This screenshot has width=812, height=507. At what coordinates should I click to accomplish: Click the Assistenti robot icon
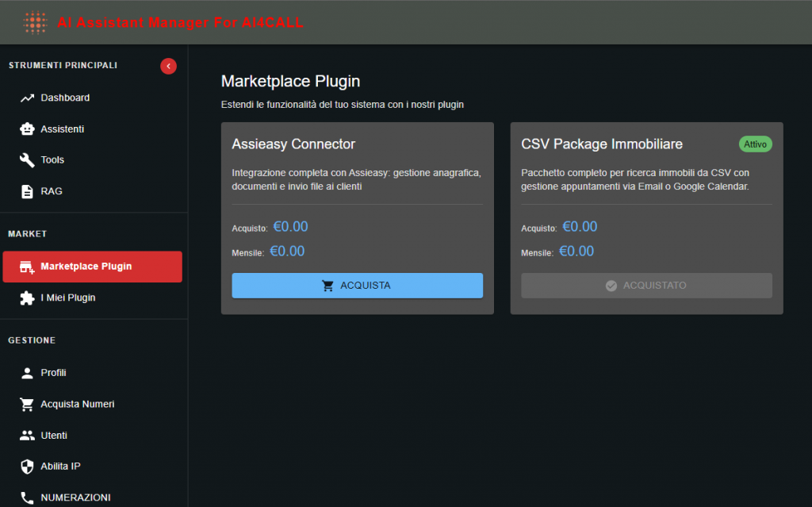(x=27, y=129)
